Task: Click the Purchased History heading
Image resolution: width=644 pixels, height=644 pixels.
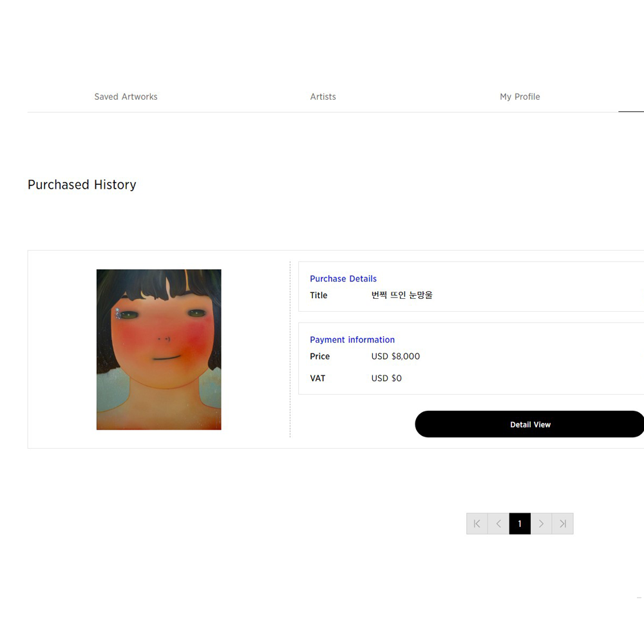Action: click(82, 184)
